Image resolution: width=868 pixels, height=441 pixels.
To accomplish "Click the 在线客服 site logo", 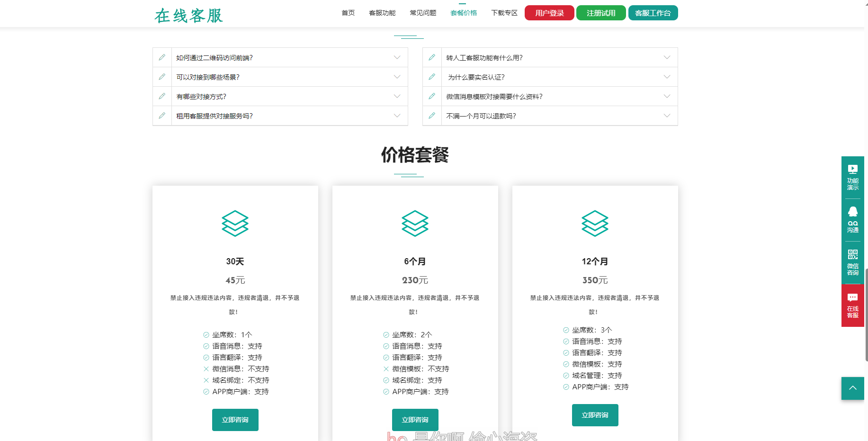I will pos(188,15).
